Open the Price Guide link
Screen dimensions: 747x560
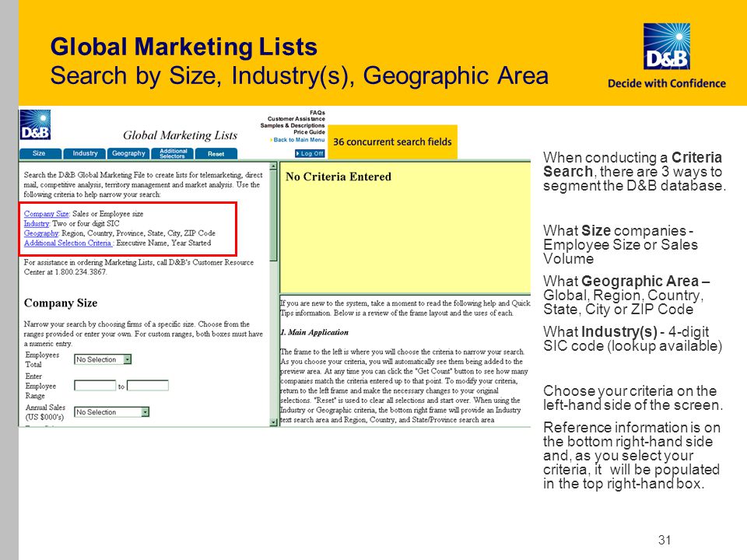309,132
